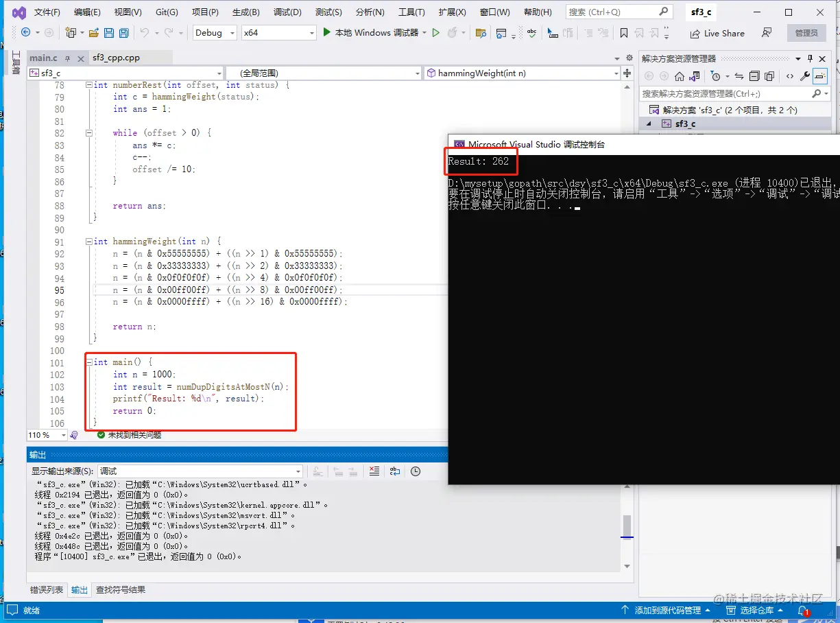Toggle preview selected items icon

coord(821,76)
